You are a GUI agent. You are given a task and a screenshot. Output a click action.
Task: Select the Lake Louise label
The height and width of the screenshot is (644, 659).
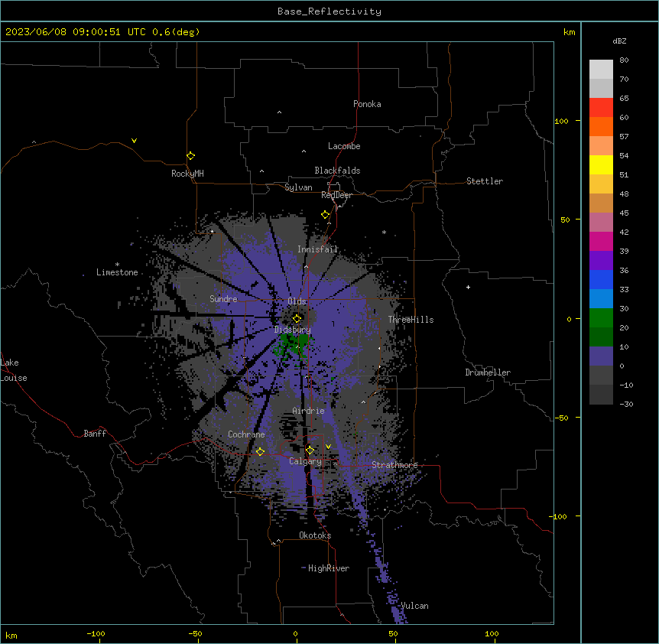(14, 370)
